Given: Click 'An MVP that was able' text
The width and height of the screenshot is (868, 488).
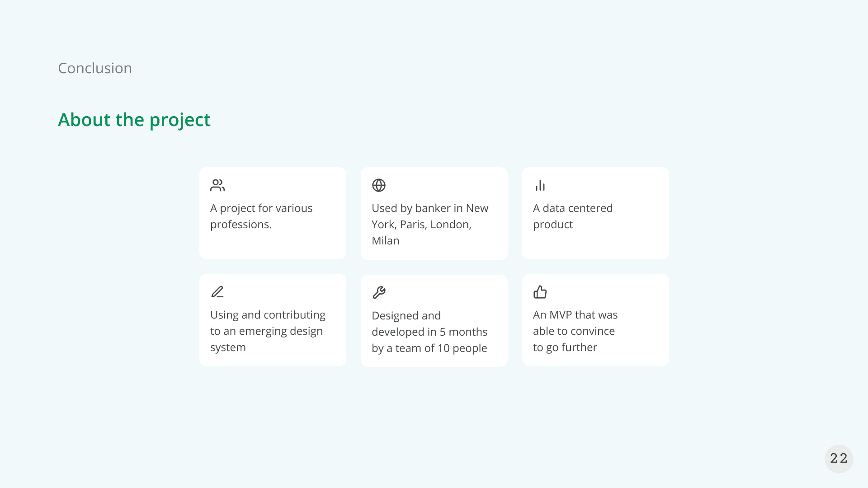Looking at the screenshot, I should tap(575, 323).
